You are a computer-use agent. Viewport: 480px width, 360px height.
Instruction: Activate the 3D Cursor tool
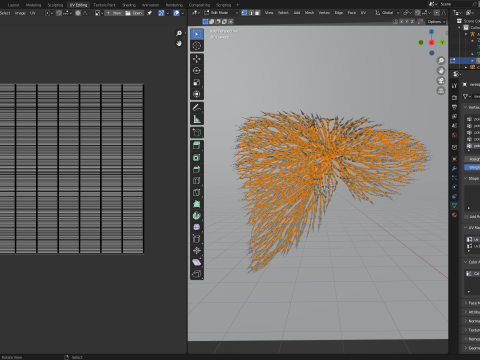click(x=197, y=46)
